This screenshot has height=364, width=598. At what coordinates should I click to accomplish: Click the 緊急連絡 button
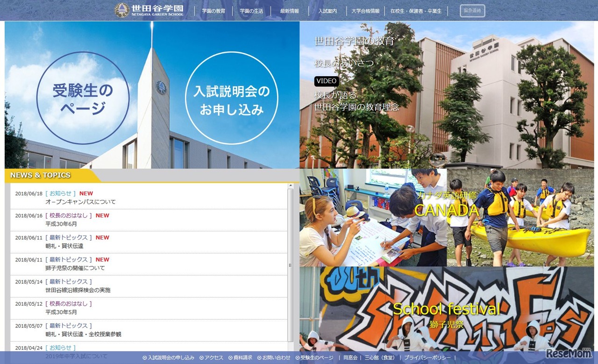(x=472, y=11)
